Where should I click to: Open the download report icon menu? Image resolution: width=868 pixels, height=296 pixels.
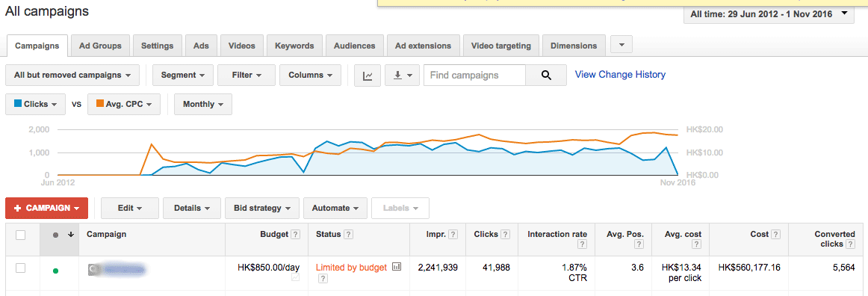(x=402, y=75)
